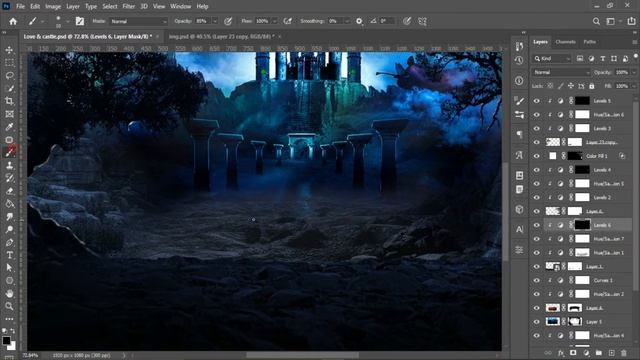Image resolution: width=640 pixels, height=360 pixels.
Task: Open the layer filter Kind dropdown
Action: [552, 59]
